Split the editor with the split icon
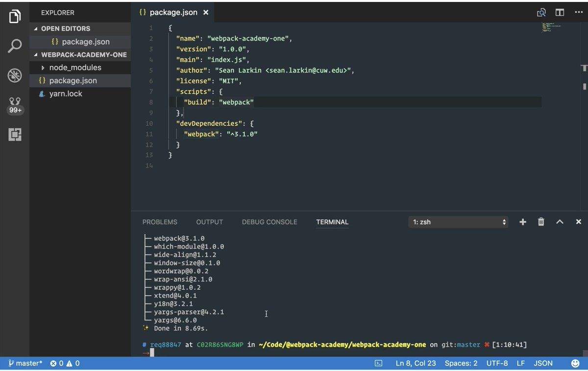Image resolution: width=588 pixels, height=371 pixels. pyautogui.click(x=560, y=13)
